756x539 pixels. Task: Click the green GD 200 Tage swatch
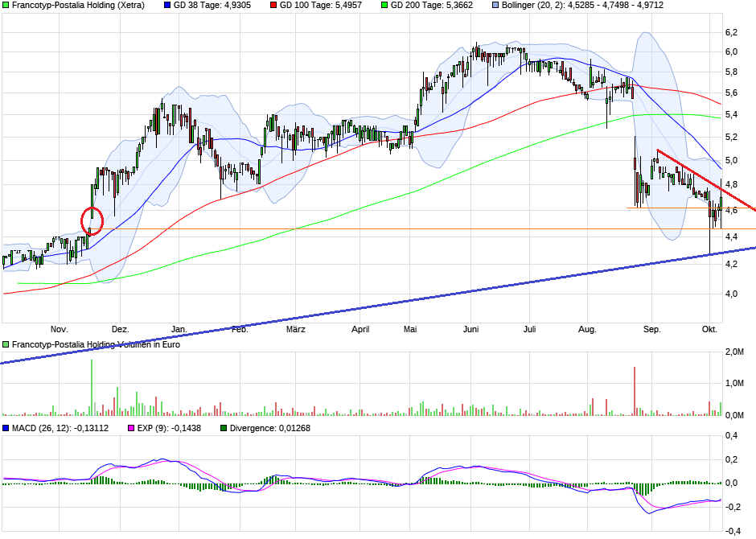pos(384,6)
